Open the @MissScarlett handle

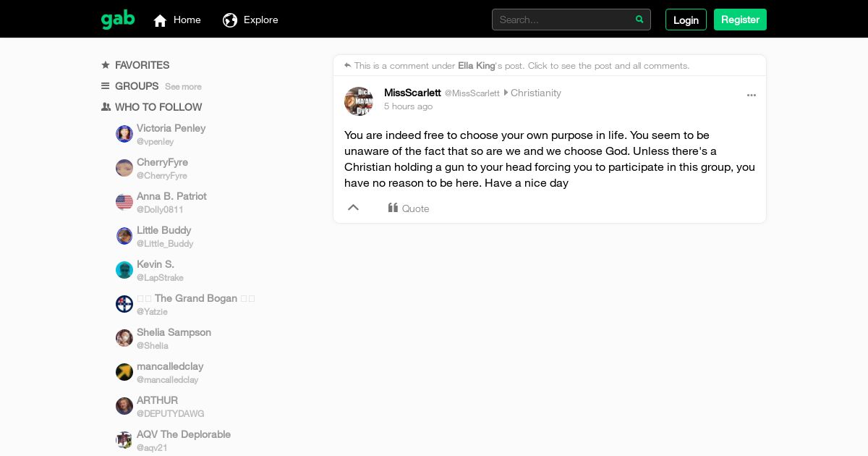472,93
